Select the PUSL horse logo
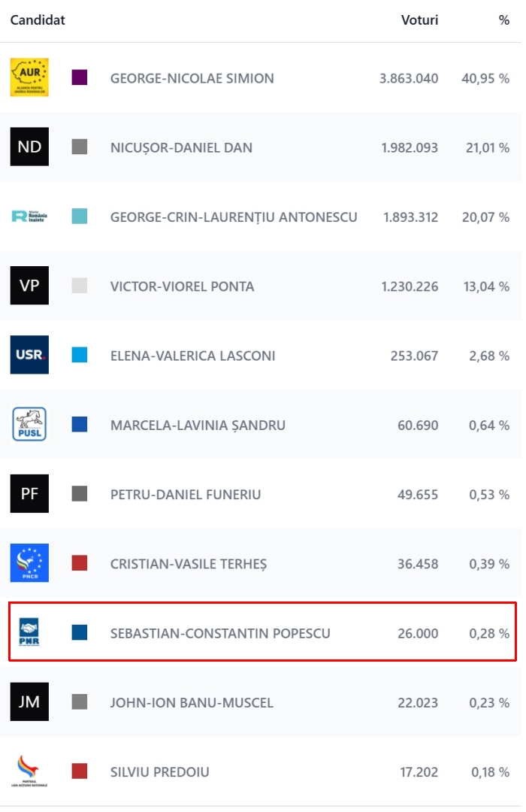 [29, 424]
